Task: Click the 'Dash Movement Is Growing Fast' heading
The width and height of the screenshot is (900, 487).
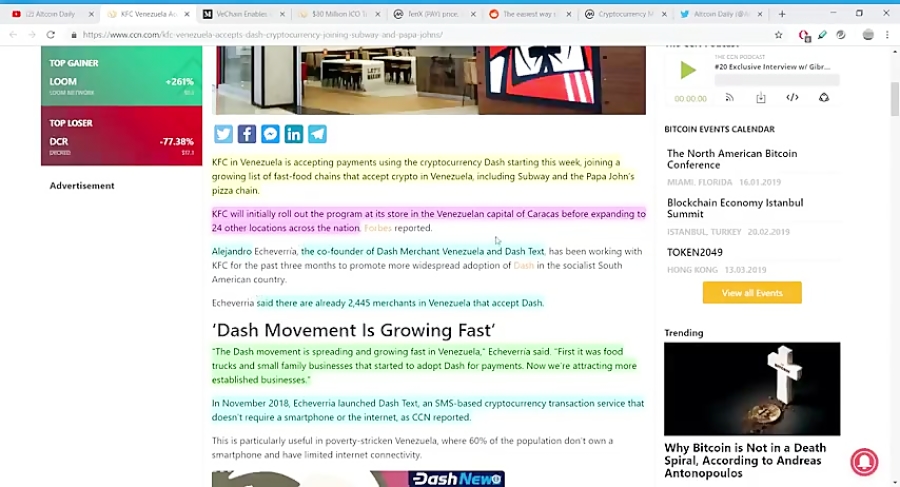Action: [354, 330]
